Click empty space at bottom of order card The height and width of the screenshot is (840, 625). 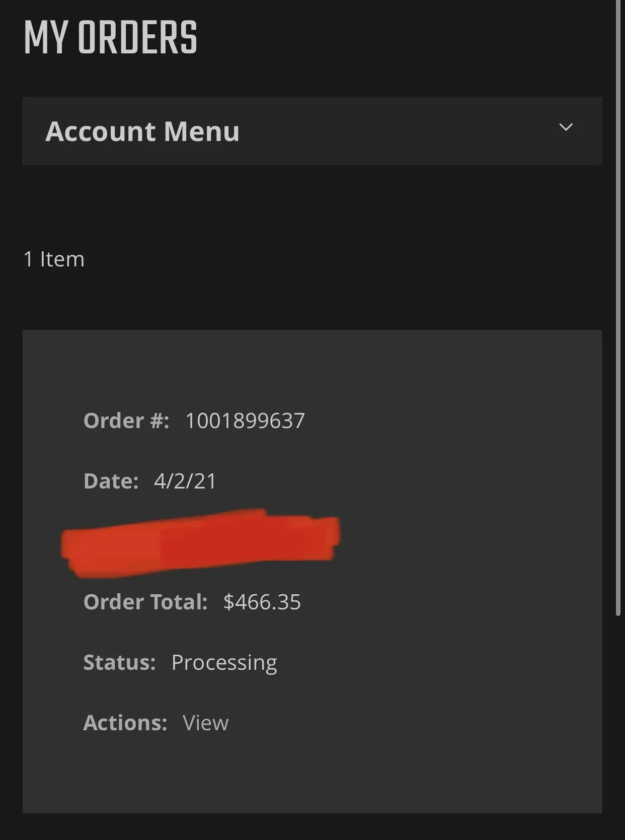point(312,781)
